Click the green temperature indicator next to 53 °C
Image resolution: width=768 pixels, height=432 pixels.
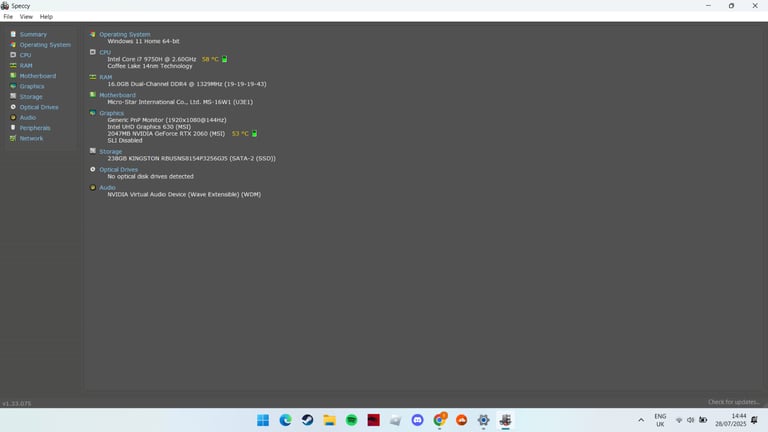pos(254,133)
